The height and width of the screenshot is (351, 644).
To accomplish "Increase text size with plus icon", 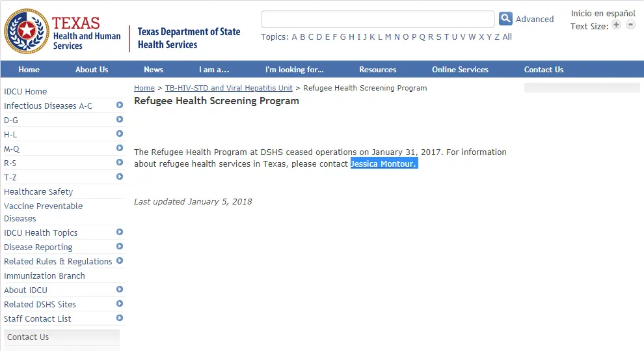I will pyautogui.click(x=616, y=25).
